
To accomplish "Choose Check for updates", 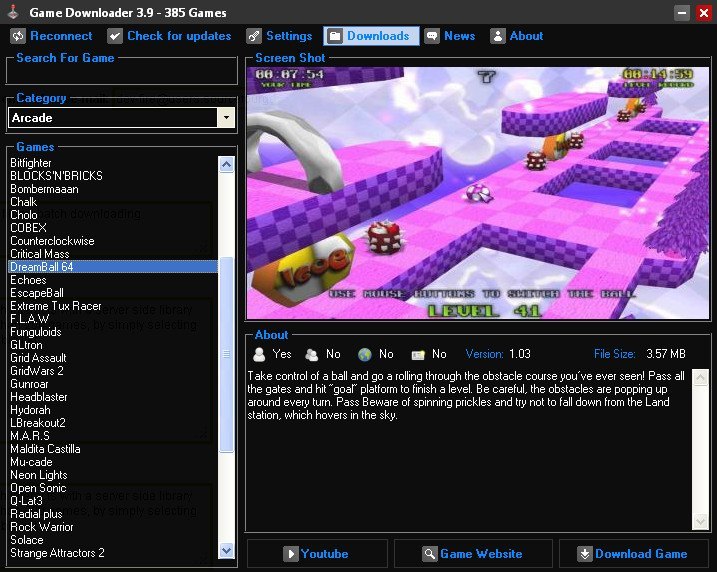I will [169, 36].
